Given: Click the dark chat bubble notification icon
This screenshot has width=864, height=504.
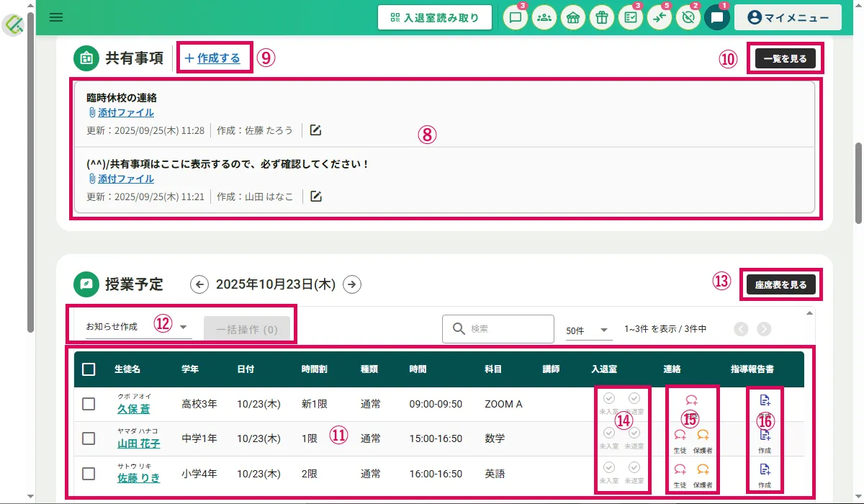Looking at the screenshot, I should (x=716, y=18).
